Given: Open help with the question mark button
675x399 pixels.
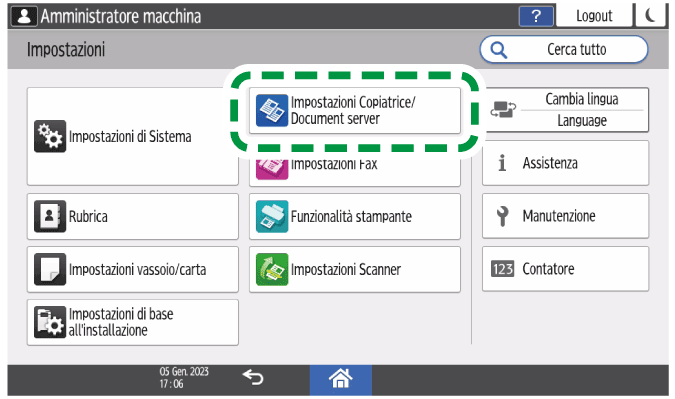Looking at the screenshot, I should [x=536, y=16].
